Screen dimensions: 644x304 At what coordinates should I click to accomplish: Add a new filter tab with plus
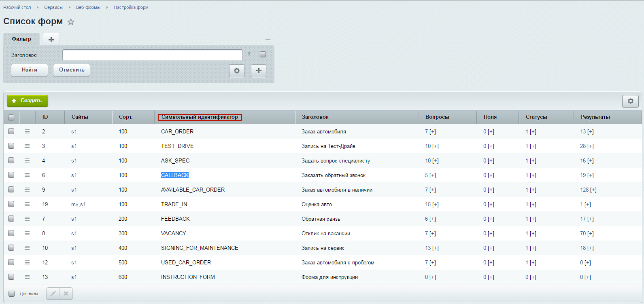pyautogui.click(x=51, y=40)
